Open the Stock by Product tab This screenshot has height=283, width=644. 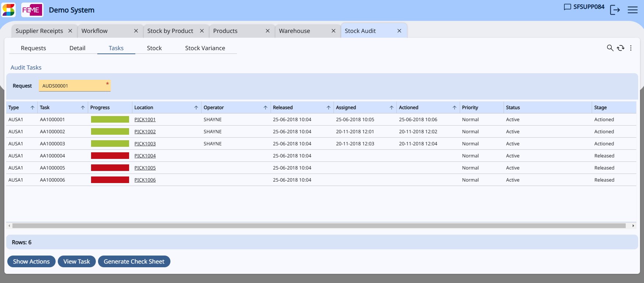click(170, 31)
